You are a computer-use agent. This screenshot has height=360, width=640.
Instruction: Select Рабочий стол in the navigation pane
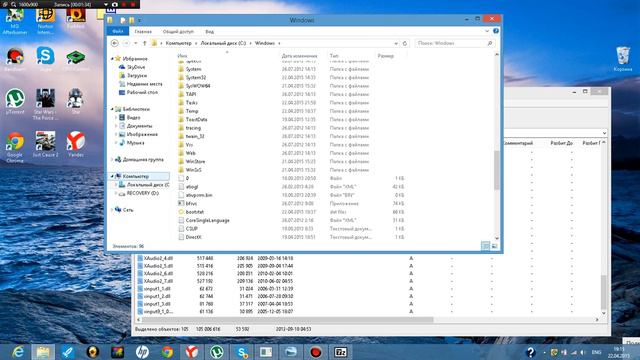(x=142, y=92)
